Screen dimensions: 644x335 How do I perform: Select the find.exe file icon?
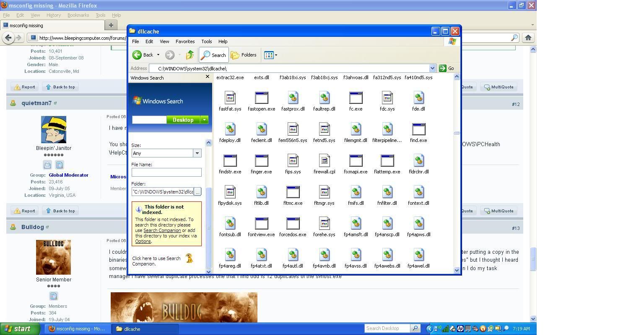(x=418, y=129)
